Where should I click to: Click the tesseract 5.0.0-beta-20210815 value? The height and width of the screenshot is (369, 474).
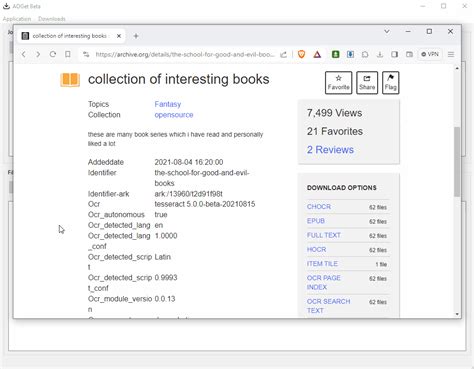click(x=205, y=204)
